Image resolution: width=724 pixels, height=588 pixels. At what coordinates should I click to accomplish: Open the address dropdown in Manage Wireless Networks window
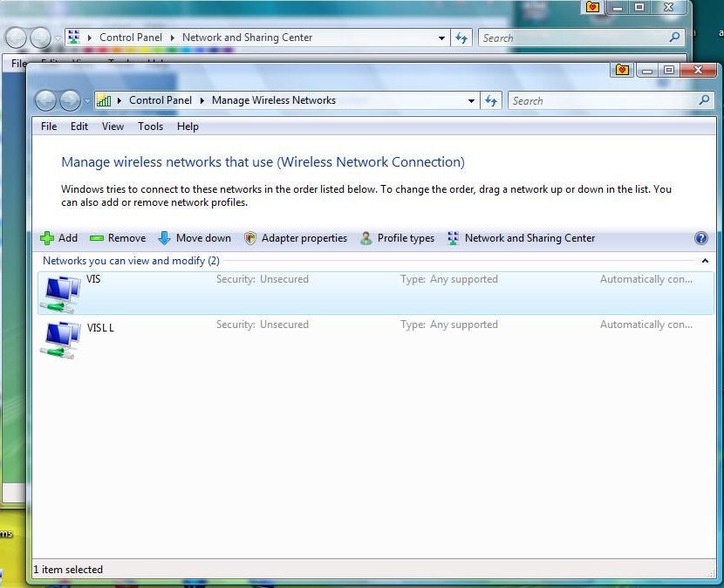pos(471,100)
